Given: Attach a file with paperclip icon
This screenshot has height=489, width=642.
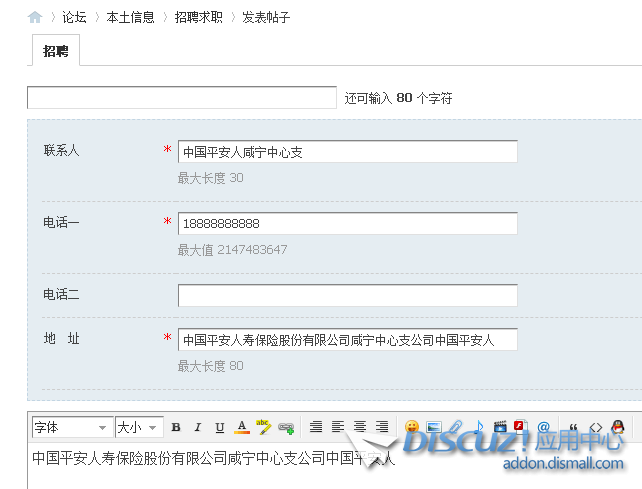Looking at the screenshot, I should tap(456, 427).
